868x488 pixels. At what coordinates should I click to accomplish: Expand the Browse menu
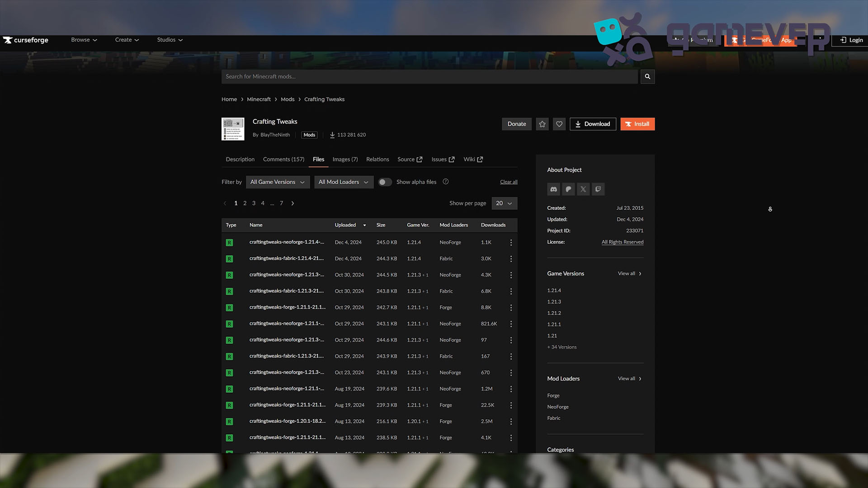pyautogui.click(x=84, y=40)
